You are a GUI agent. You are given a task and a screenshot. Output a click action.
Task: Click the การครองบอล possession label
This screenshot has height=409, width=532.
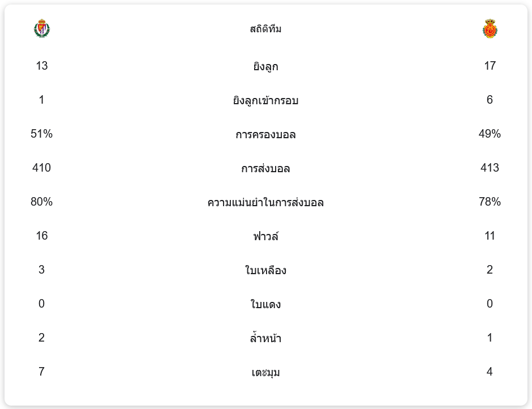[265, 134]
